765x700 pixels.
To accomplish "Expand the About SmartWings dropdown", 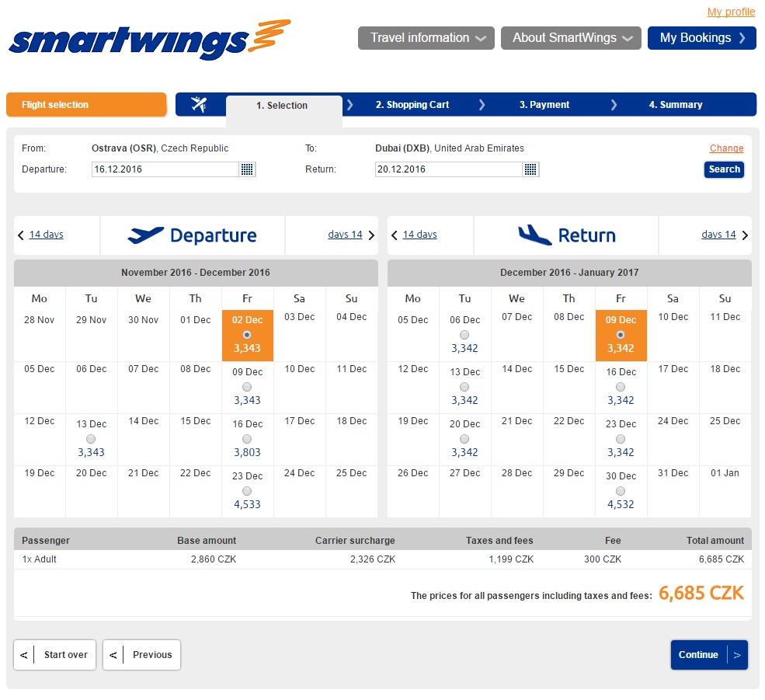I will [x=571, y=38].
